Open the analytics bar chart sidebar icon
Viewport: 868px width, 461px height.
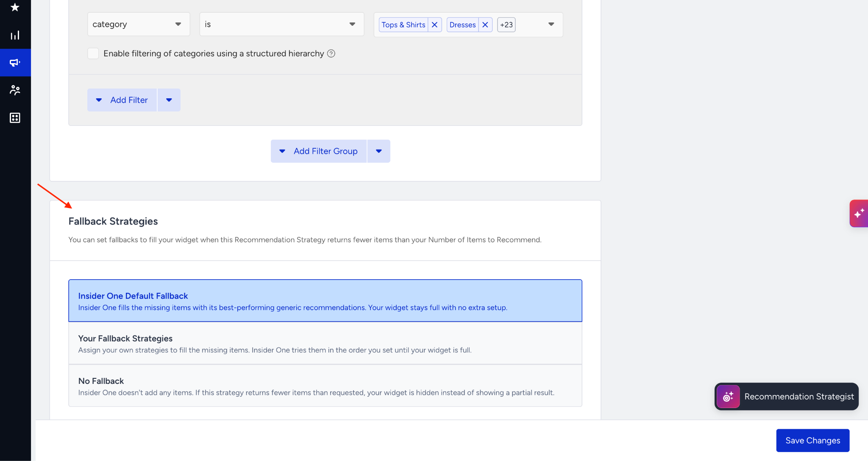(15, 35)
